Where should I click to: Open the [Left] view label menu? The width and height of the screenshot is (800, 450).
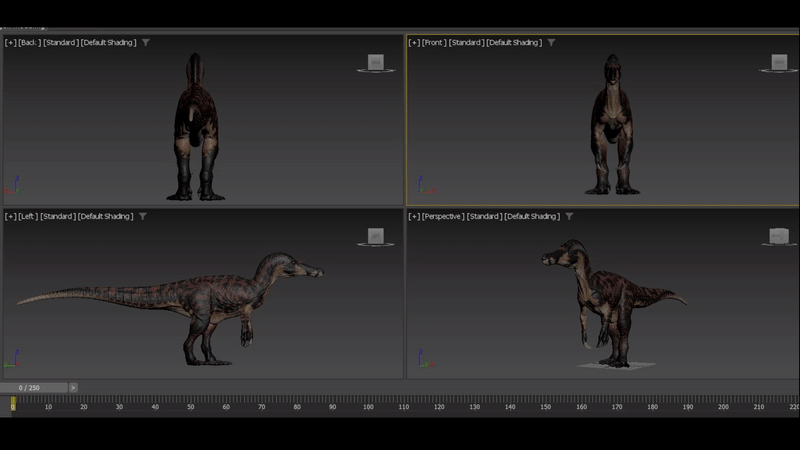[x=28, y=216]
